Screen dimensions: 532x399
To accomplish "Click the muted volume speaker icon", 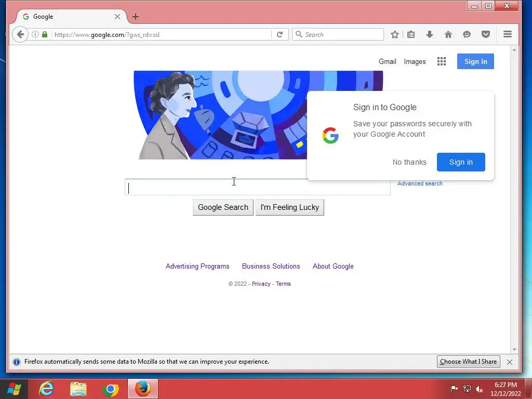I will point(479,389).
